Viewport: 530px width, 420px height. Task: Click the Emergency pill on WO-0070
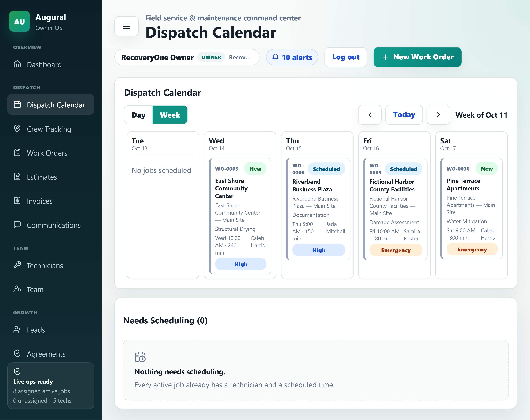pos(472,249)
